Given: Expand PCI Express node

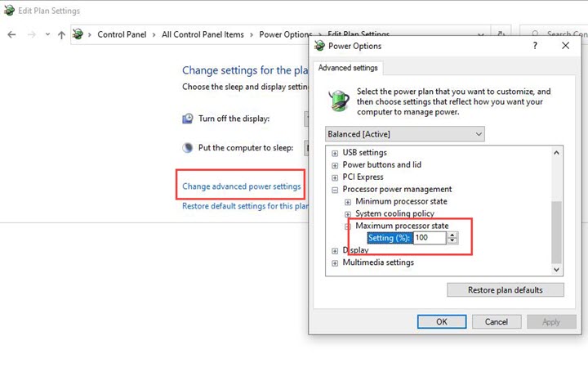Looking at the screenshot, I should [335, 177].
